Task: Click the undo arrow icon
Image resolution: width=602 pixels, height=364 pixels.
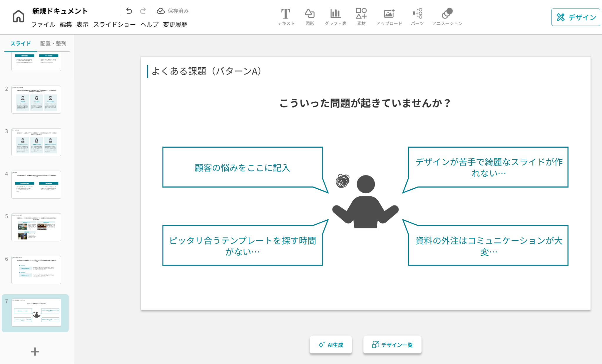Action: point(129,11)
